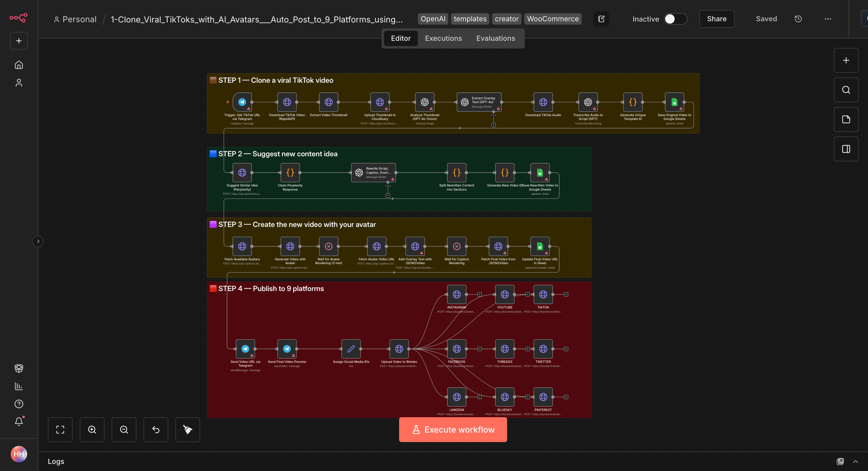The width and height of the screenshot is (868, 471).
Task: Toggle the workflow Inactive switch
Action: tap(675, 19)
